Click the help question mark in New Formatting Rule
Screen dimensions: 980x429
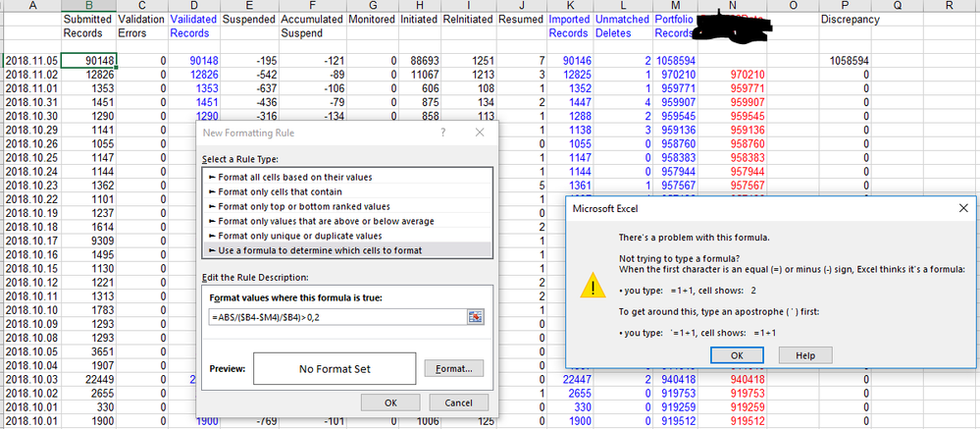tap(443, 133)
